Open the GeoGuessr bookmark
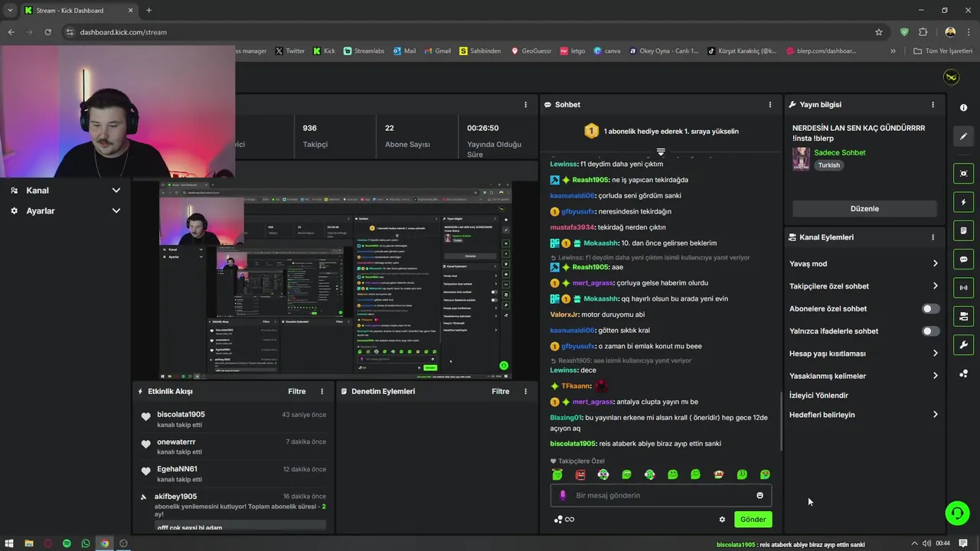Viewport: 980px width, 551px height. tap(531, 51)
